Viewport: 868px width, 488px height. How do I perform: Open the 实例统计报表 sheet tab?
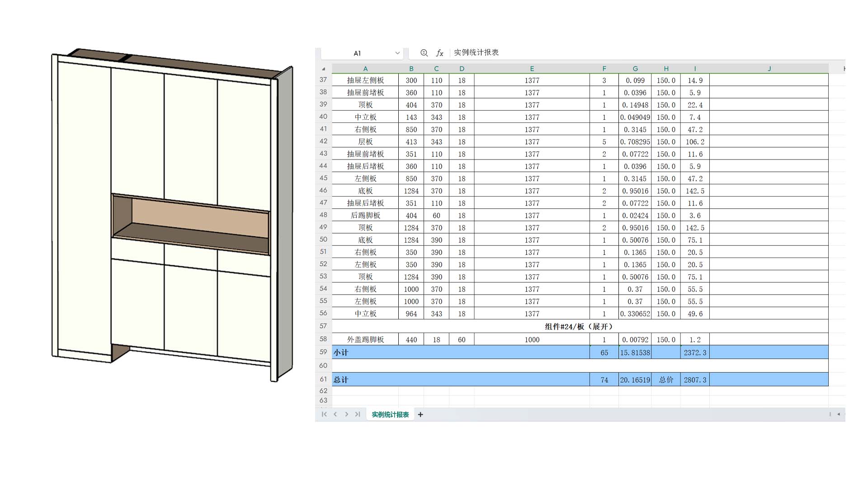tap(390, 414)
